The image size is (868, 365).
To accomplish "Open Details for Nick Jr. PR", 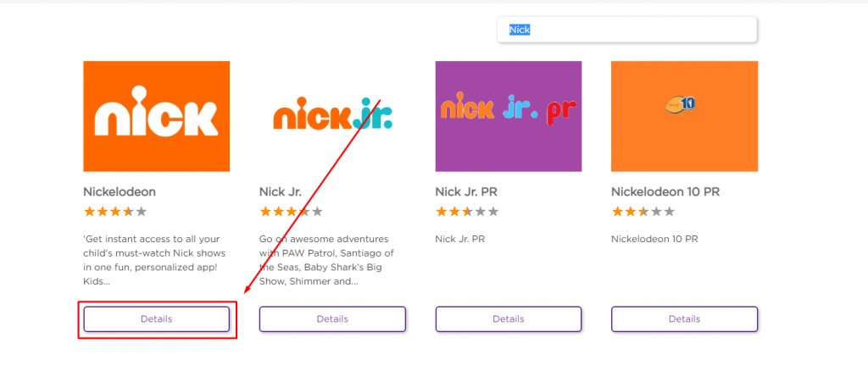I will pos(509,319).
